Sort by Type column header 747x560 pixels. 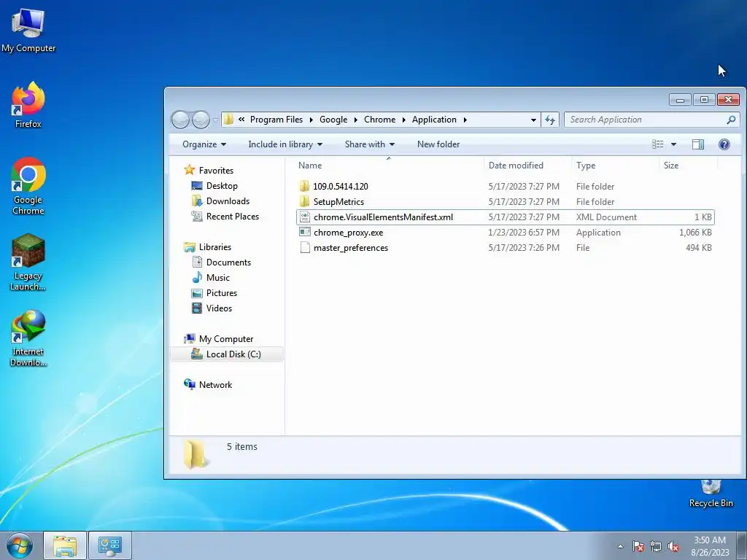click(615, 166)
